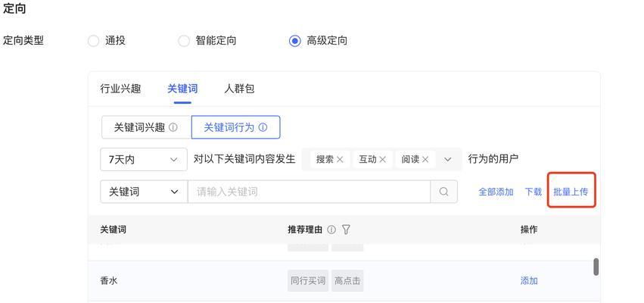The height and width of the screenshot is (303, 644).
Task: Show info tooltip for 关键词兴趣
Action: (173, 127)
